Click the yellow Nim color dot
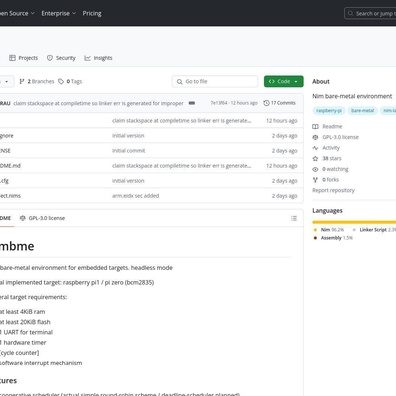This screenshot has height=396, width=396. pos(315,230)
